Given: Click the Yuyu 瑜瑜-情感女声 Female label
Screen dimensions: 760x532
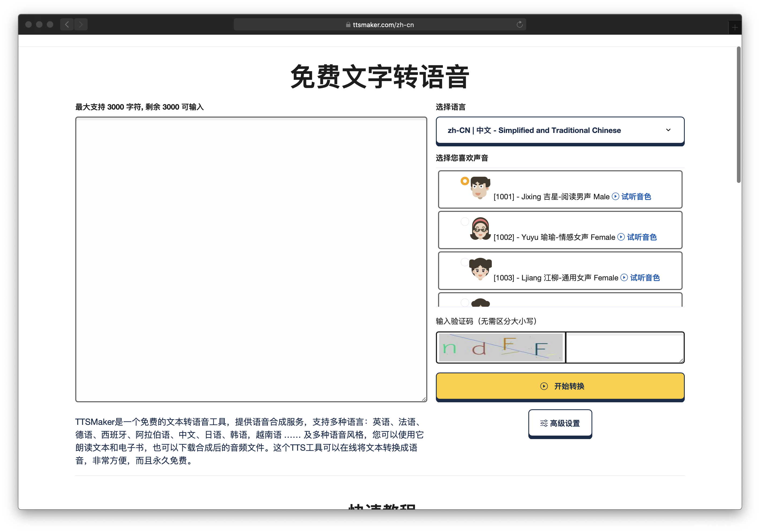Looking at the screenshot, I should tap(554, 237).
